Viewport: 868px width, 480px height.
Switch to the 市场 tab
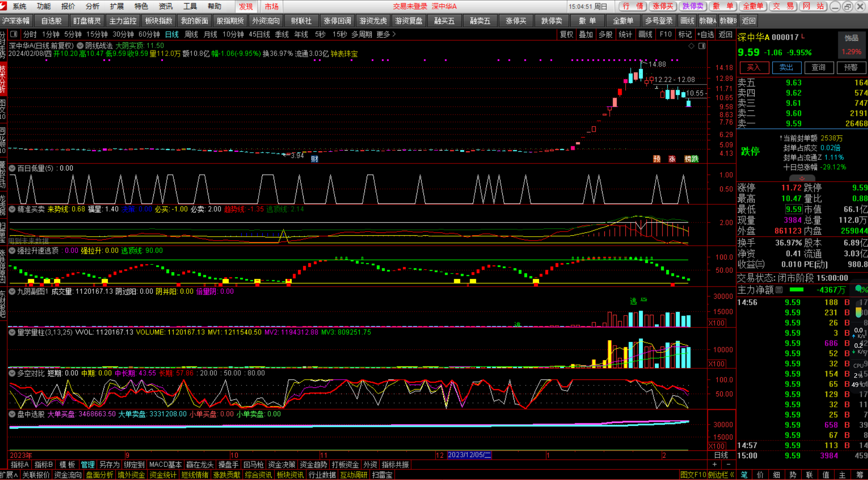click(271, 6)
